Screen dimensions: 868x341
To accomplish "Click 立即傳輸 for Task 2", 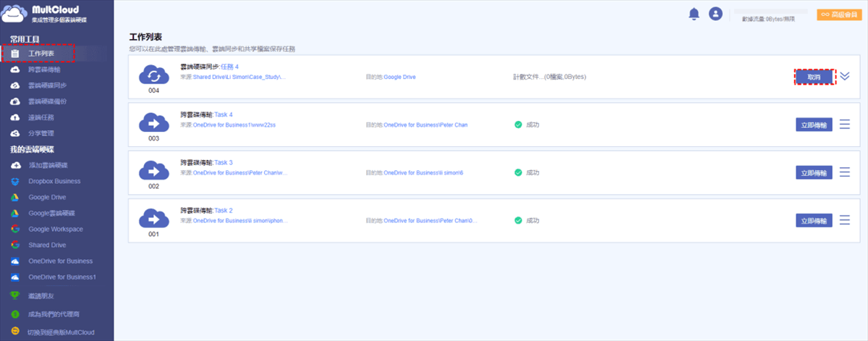I will coord(814,220).
